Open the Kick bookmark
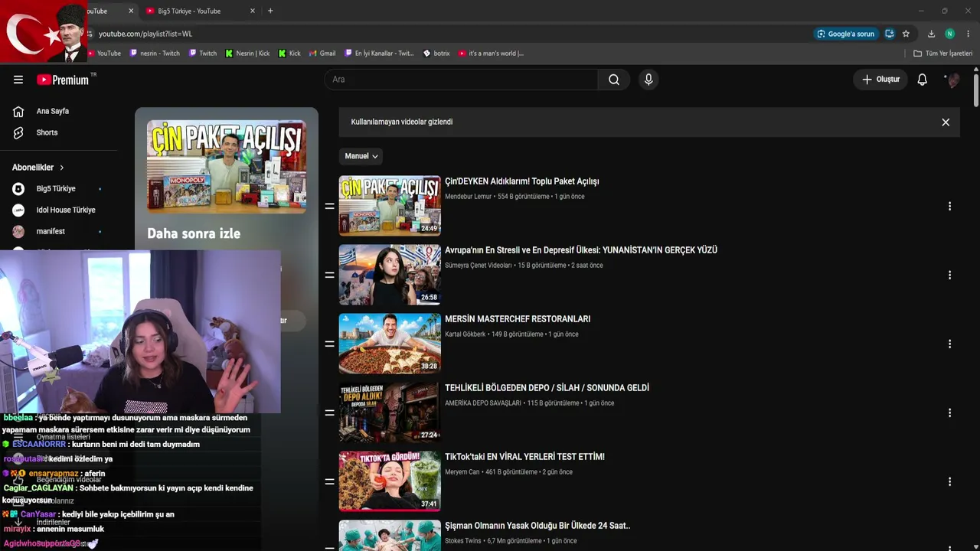The image size is (980, 551). [x=289, y=54]
